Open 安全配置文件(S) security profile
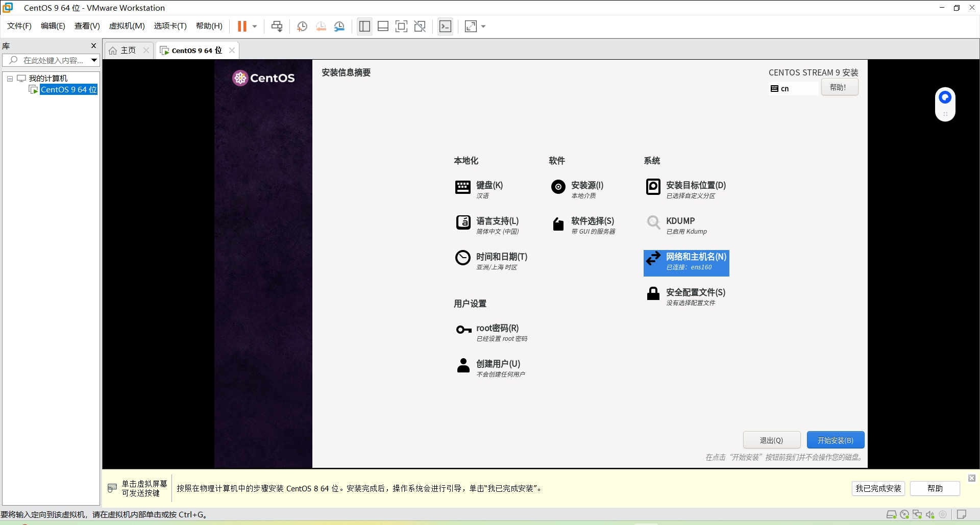This screenshot has height=525, width=980. [x=685, y=296]
